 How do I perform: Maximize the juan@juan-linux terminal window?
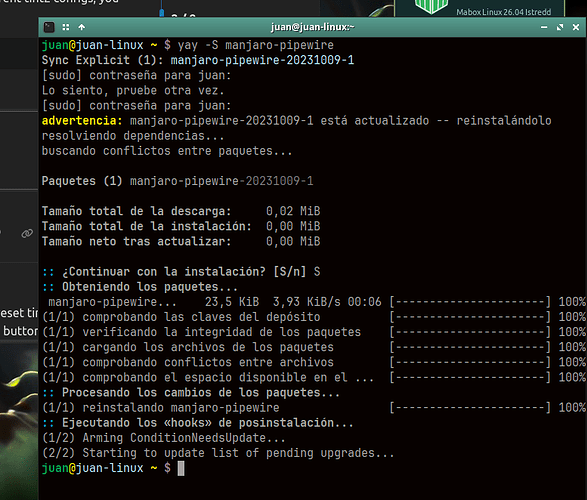click(x=560, y=27)
